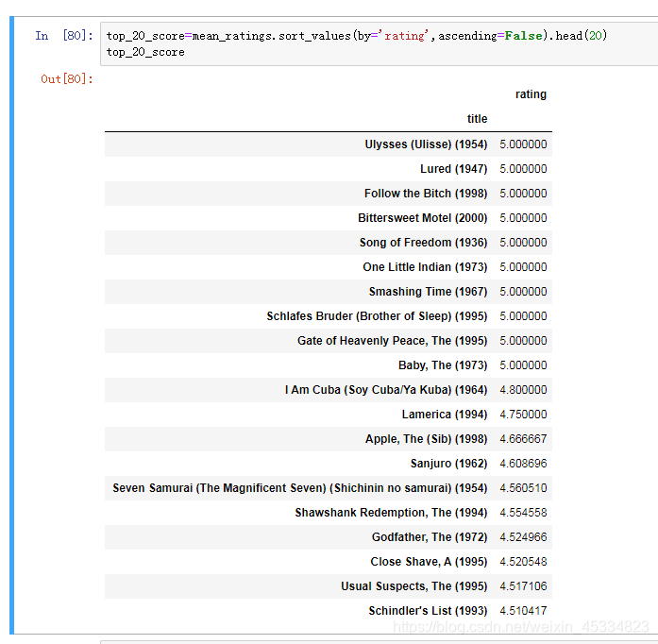This screenshot has width=658, height=644.
Task: Select row 'Lured (1947)'
Action: [329, 169]
